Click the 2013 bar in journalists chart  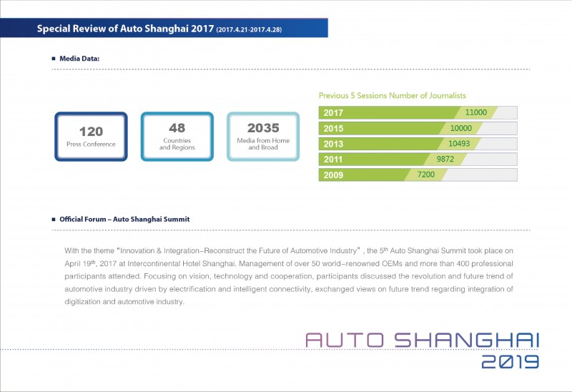coord(418,144)
